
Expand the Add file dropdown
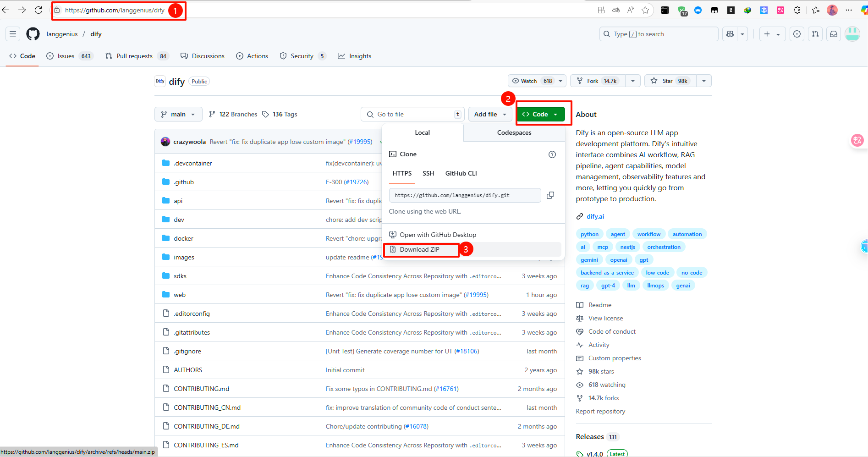[490, 114]
